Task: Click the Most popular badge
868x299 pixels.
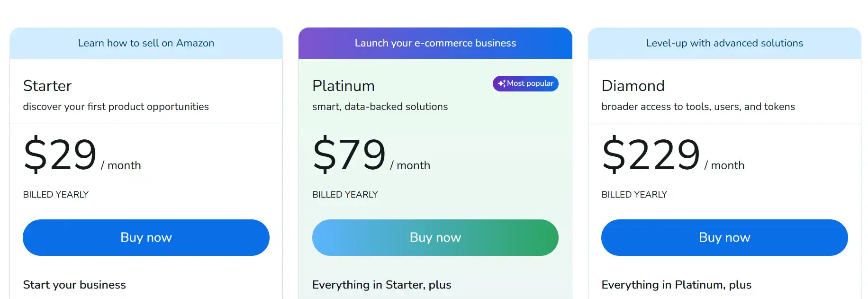Action: click(x=525, y=83)
